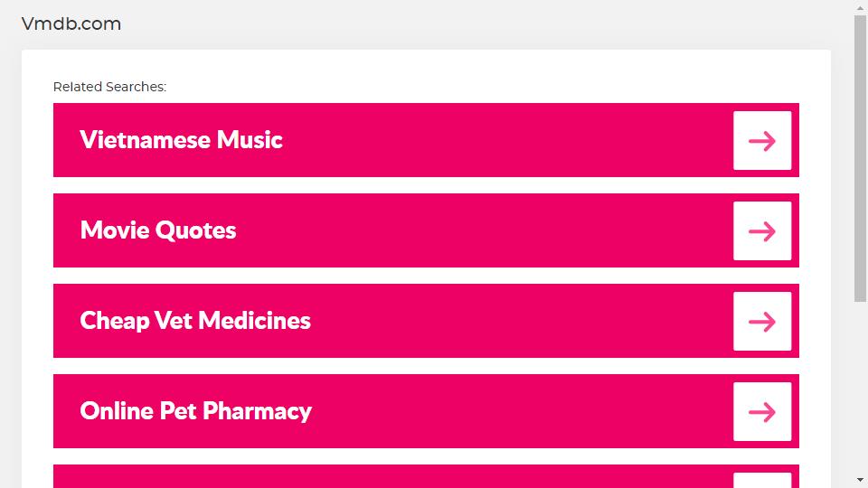
Task: Click the arrow icon beside Movie Quotes
Action: [x=762, y=230]
